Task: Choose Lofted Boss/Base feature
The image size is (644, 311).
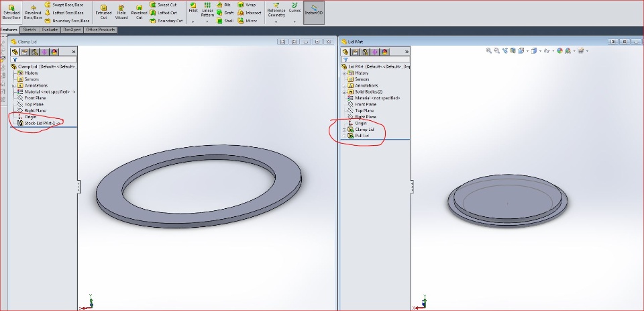Action: (64, 13)
